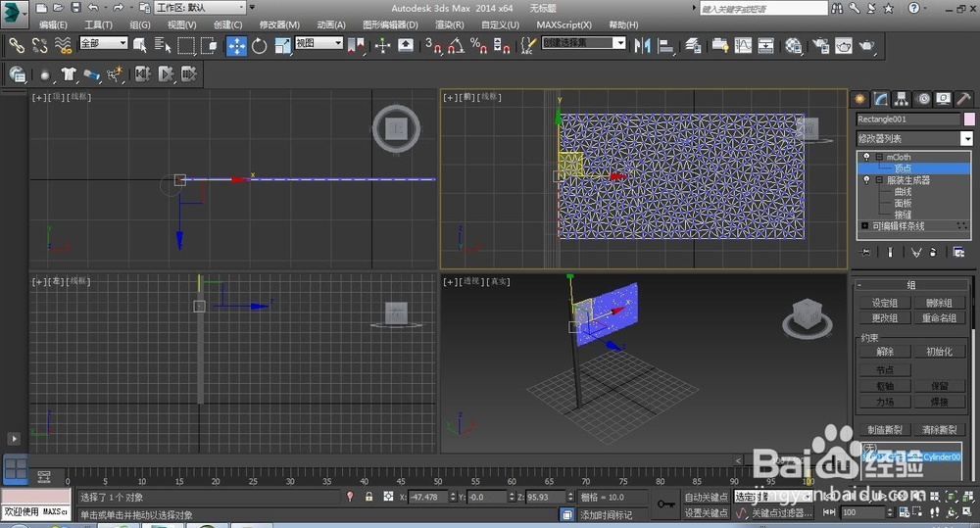
Task: Select the Link tool in main toolbar
Action: click(x=17, y=45)
